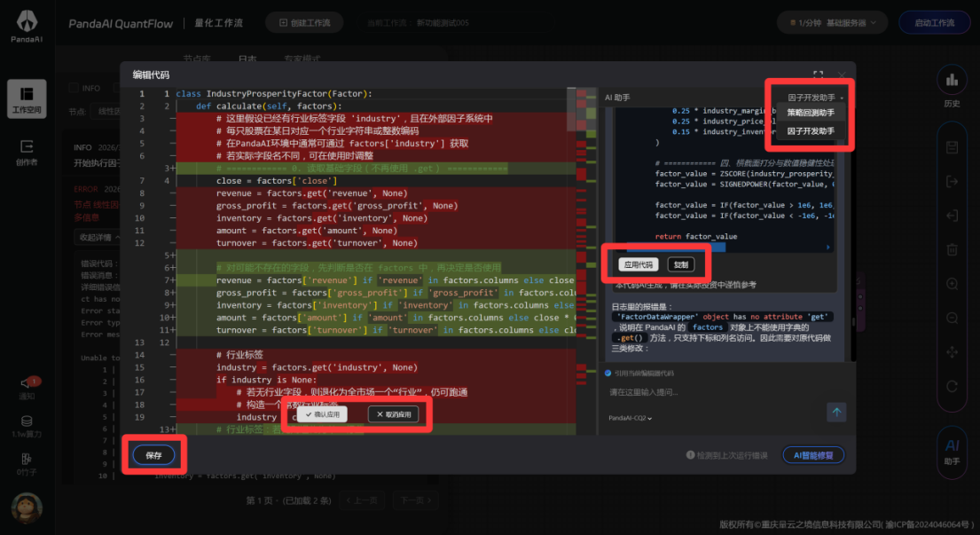Open the 基础服务器 server dropdown
The image size is (980, 535).
(x=851, y=22)
